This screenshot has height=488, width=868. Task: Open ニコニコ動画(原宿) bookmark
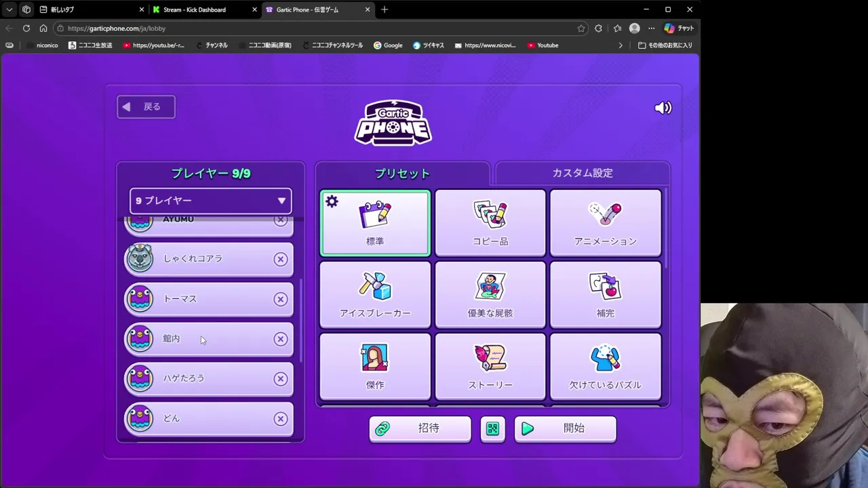[265, 45]
